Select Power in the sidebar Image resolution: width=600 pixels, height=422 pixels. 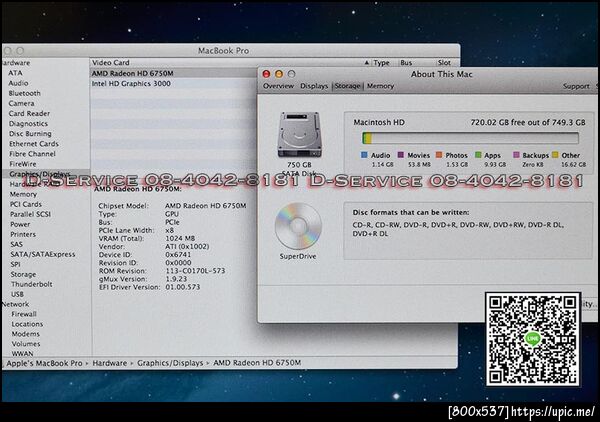[x=20, y=224]
